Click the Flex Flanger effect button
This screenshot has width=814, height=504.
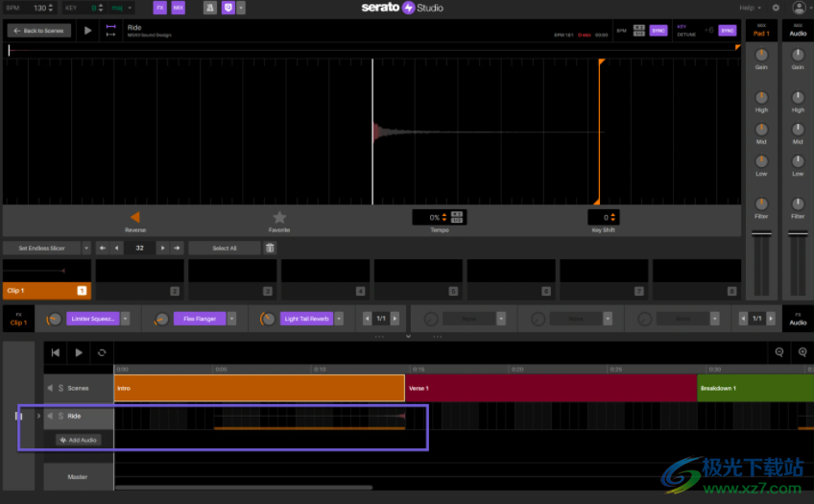point(200,319)
